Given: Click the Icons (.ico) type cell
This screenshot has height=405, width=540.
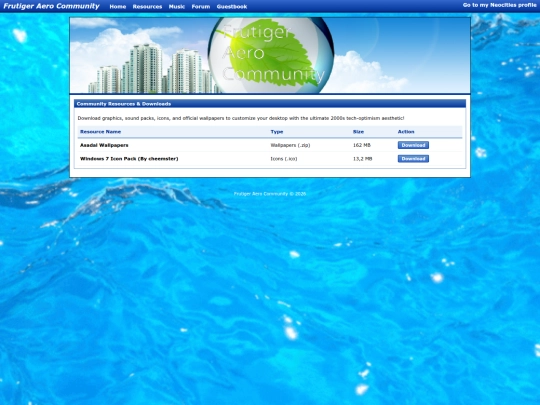Looking at the screenshot, I should click(x=284, y=159).
